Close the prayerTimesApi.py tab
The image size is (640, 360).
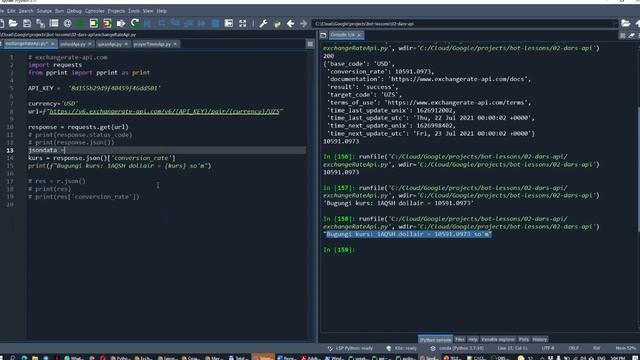click(x=176, y=44)
